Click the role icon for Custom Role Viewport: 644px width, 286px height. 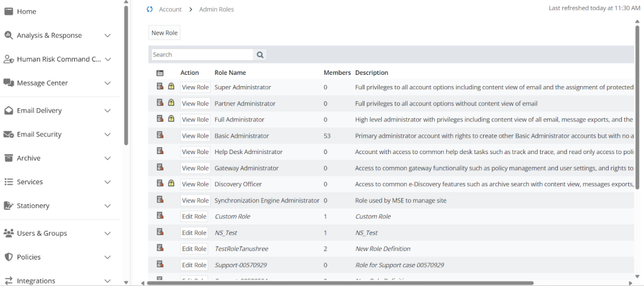(x=160, y=216)
